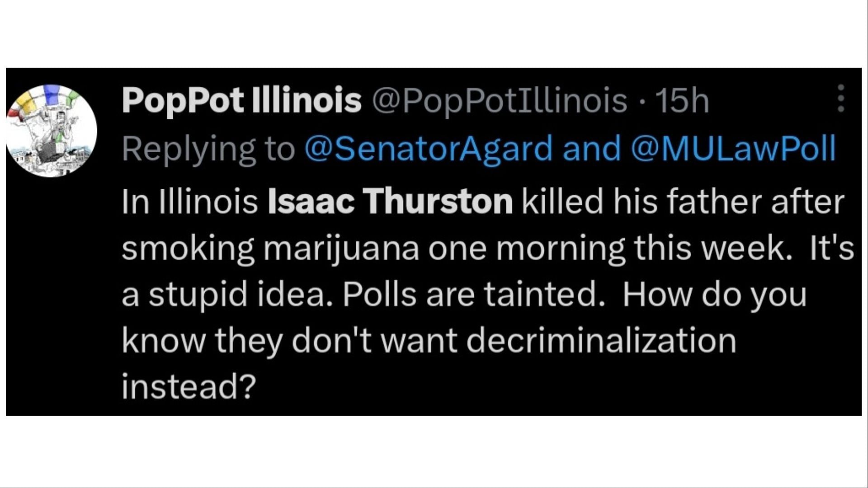The width and height of the screenshot is (868, 488).
Task: Visit the @MULawPoll mentioned profile
Action: click(x=732, y=149)
